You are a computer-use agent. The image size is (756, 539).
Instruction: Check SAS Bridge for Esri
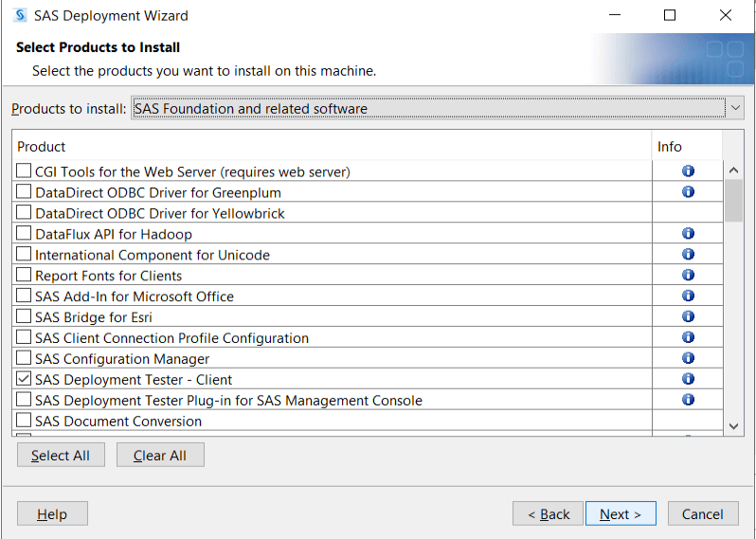(24, 315)
